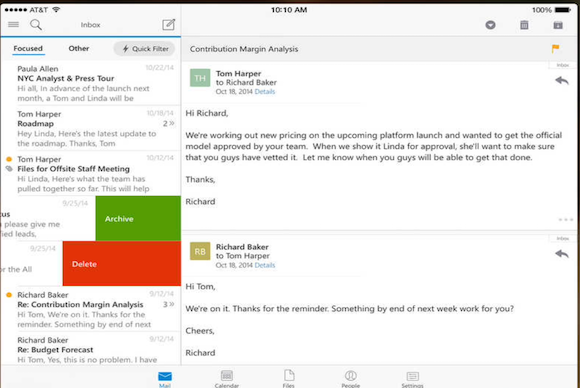Click Details link under Tom Harper
Screen dimensions: 580x388
pyautogui.click(x=265, y=92)
